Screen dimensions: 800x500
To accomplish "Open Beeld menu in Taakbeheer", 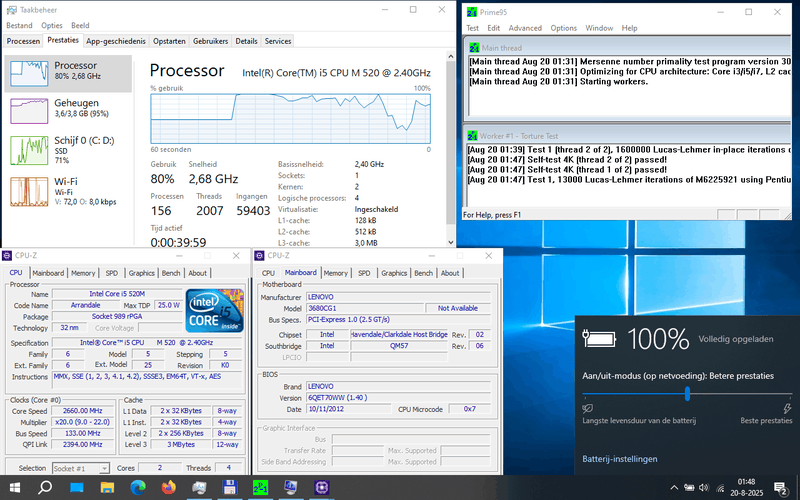I will (80, 25).
